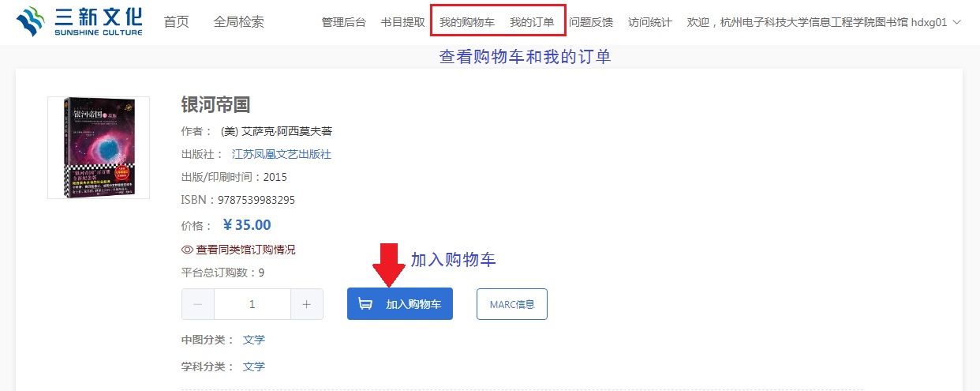Expand the user account dropdown arrow
980x391 pixels.
click(957, 22)
